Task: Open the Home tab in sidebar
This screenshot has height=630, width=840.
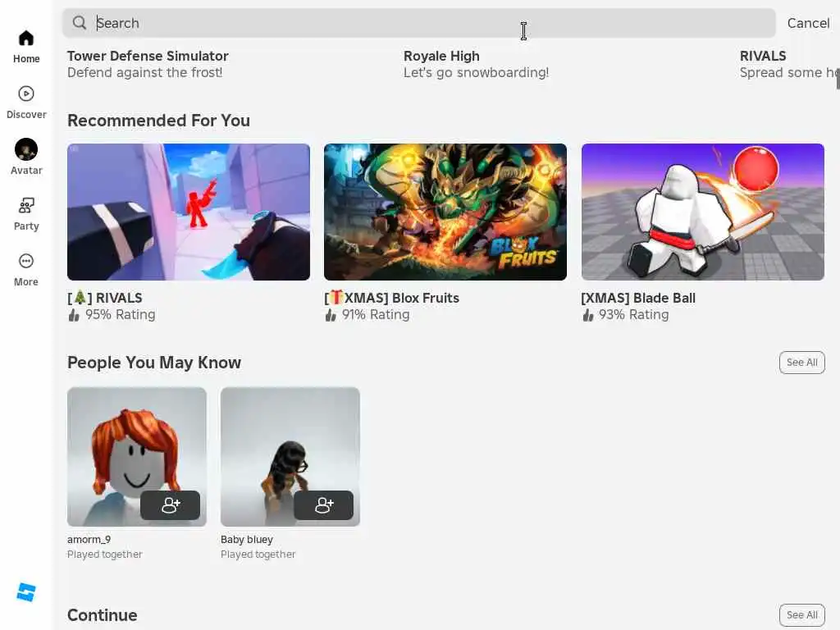Action: (25, 47)
